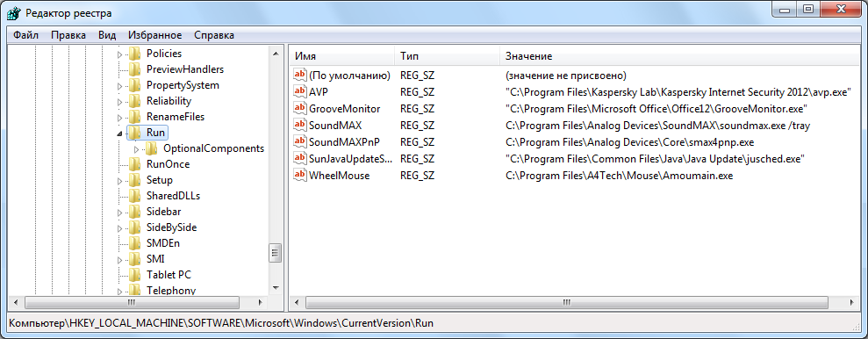
Task: Click the string icon of SunJavaUpdateS... value
Action: click(300, 159)
